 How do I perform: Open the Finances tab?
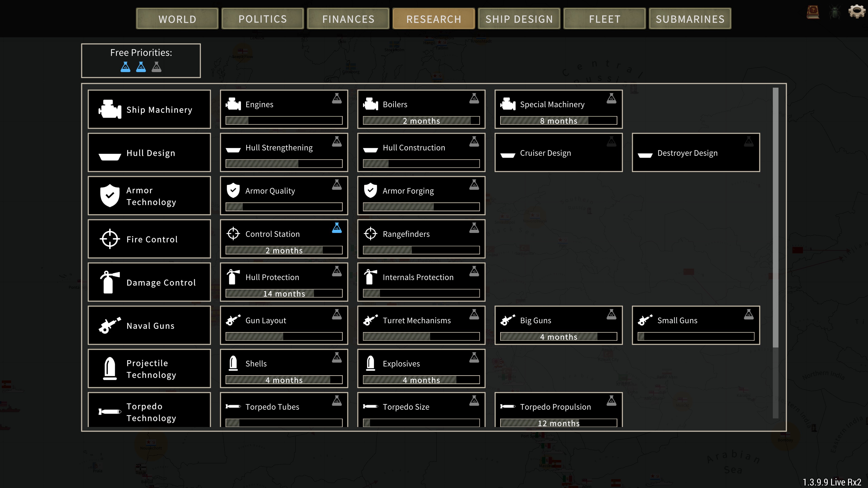[348, 19]
